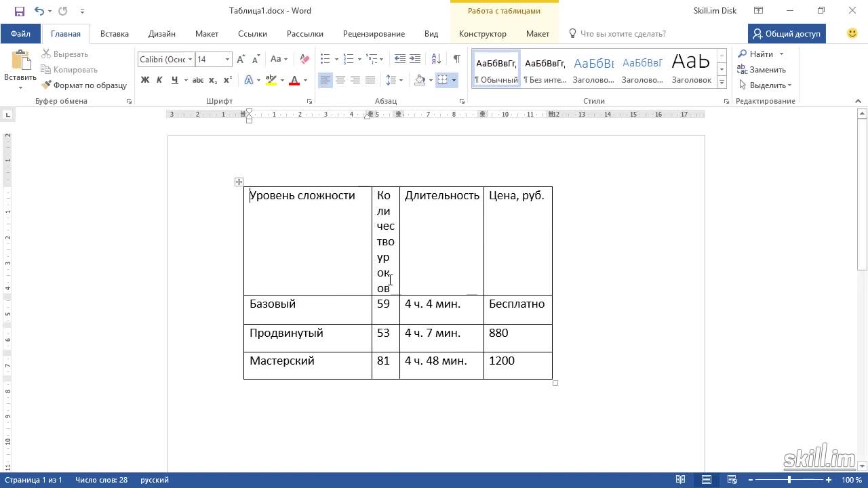
Task: Decrease paragraph indent
Action: pyautogui.click(x=400, y=60)
